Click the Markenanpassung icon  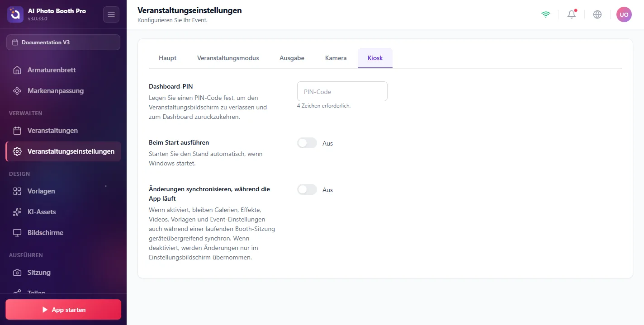coord(17,91)
